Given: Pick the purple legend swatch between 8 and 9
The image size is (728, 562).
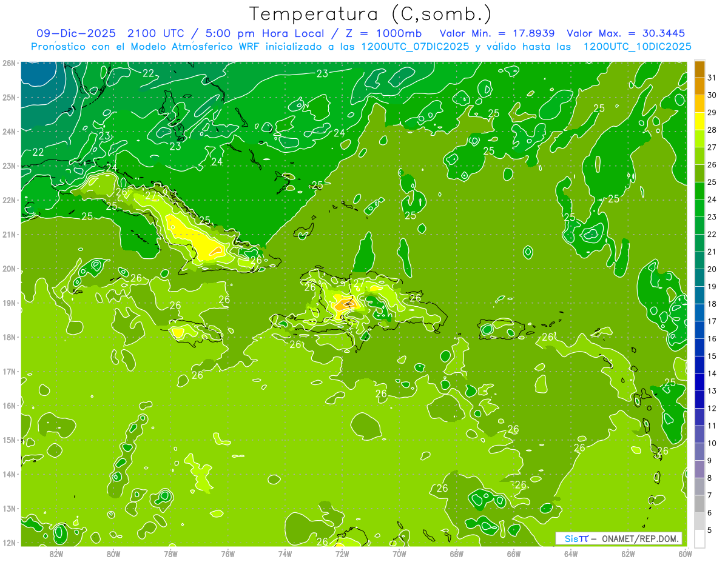Looking at the screenshot, I should tap(699, 469).
